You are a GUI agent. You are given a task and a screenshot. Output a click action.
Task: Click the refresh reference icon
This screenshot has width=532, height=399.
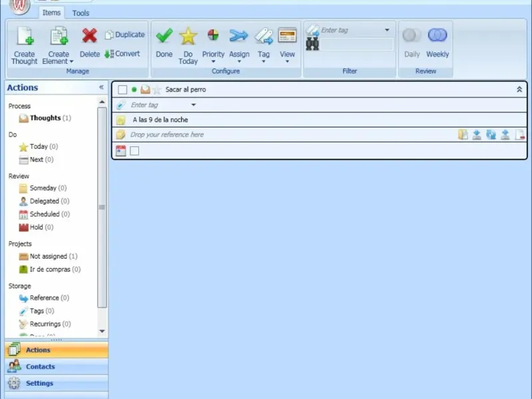[x=491, y=135]
